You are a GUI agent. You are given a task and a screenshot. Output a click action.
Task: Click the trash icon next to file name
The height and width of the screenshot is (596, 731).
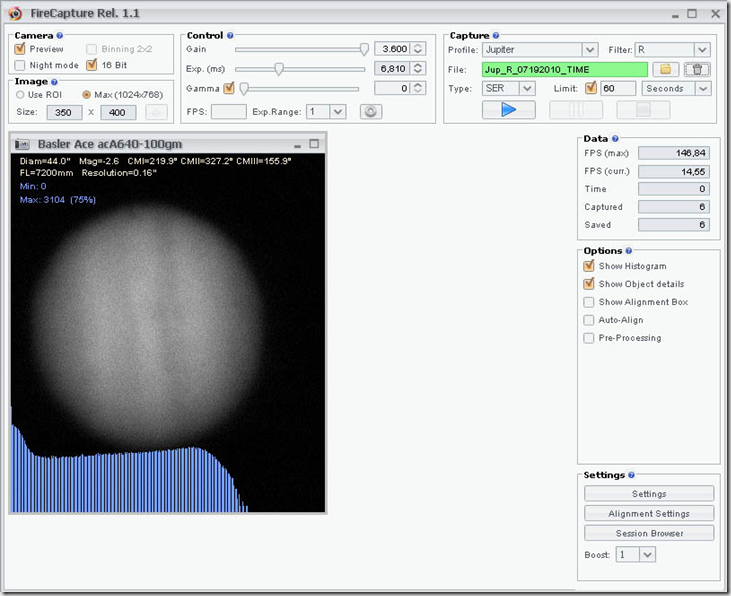point(697,69)
